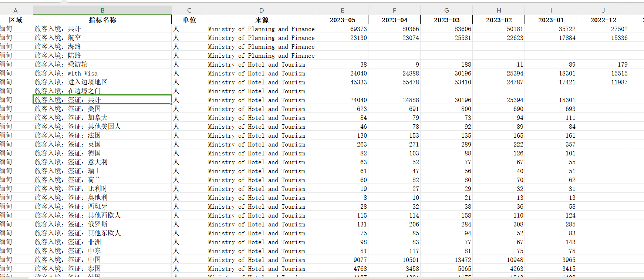Select the "2023-03" date header cell

[x=446, y=20]
